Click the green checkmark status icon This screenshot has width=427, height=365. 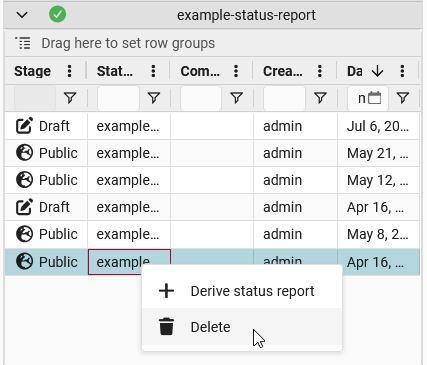click(57, 14)
